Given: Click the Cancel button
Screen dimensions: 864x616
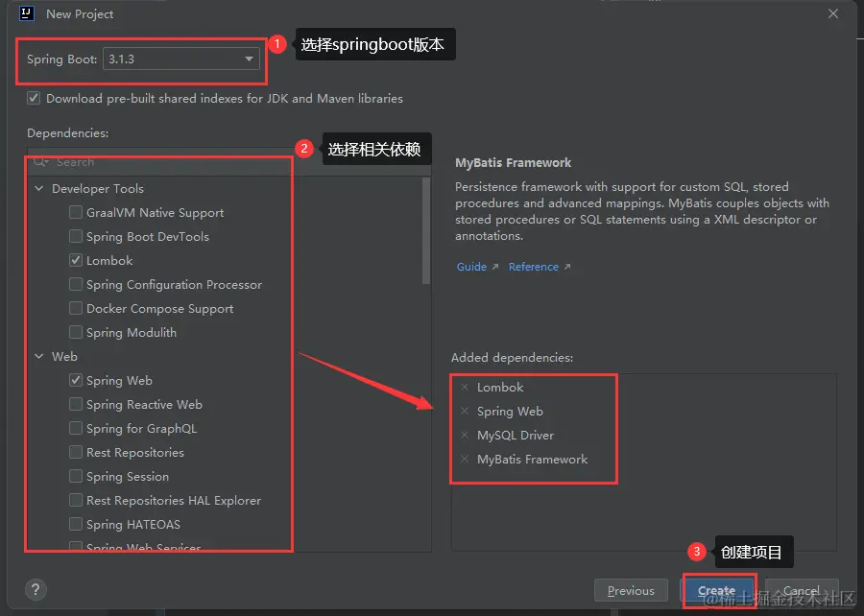Looking at the screenshot, I should [802, 590].
